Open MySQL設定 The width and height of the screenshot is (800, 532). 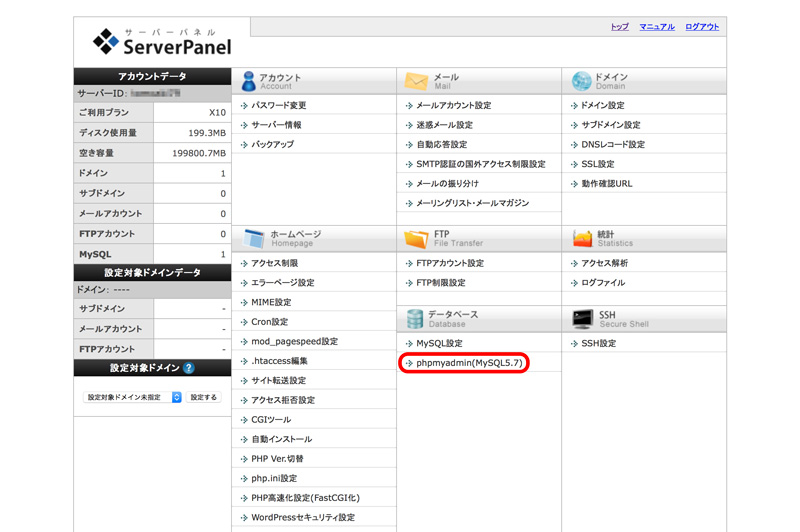point(439,343)
